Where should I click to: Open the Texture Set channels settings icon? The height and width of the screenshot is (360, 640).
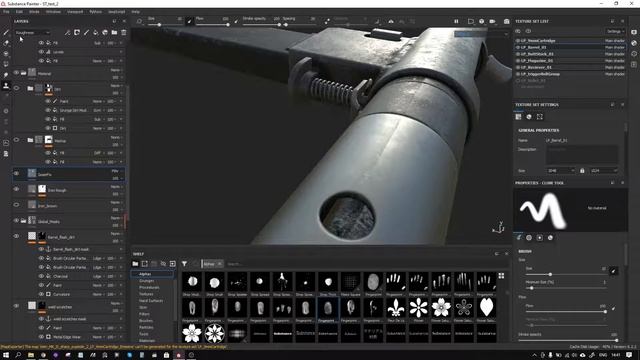tap(518, 117)
